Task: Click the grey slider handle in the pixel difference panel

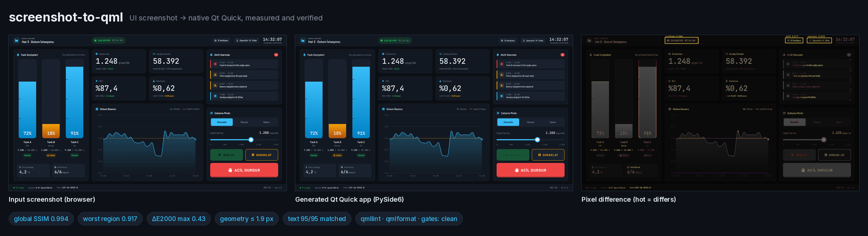Action: [824, 140]
